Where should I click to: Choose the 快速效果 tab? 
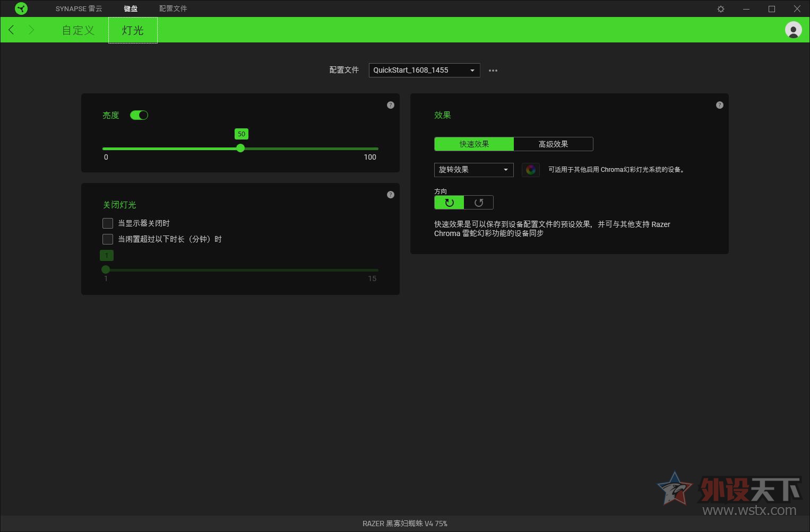click(474, 144)
